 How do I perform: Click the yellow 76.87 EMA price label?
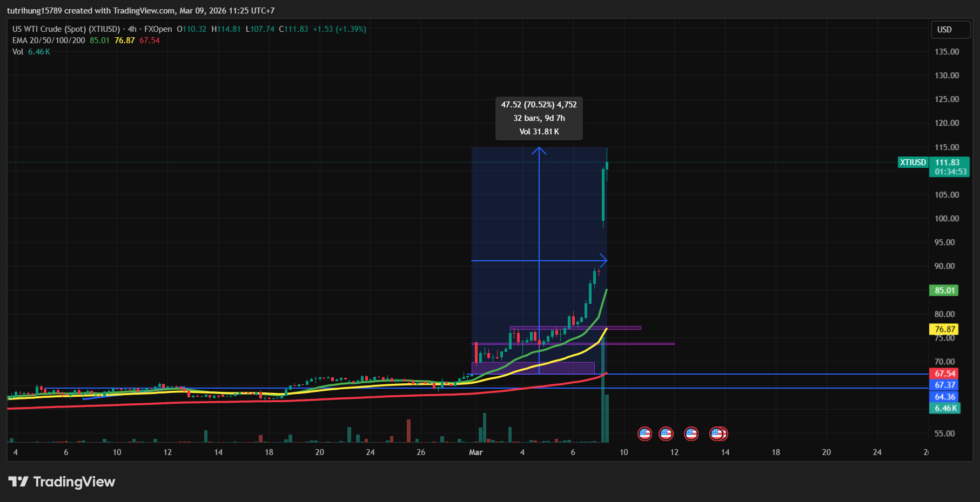click(944, 329)
